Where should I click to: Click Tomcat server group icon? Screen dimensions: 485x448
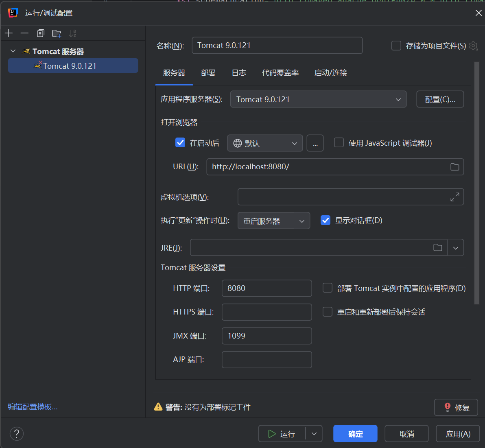click(x=26, y=51)
